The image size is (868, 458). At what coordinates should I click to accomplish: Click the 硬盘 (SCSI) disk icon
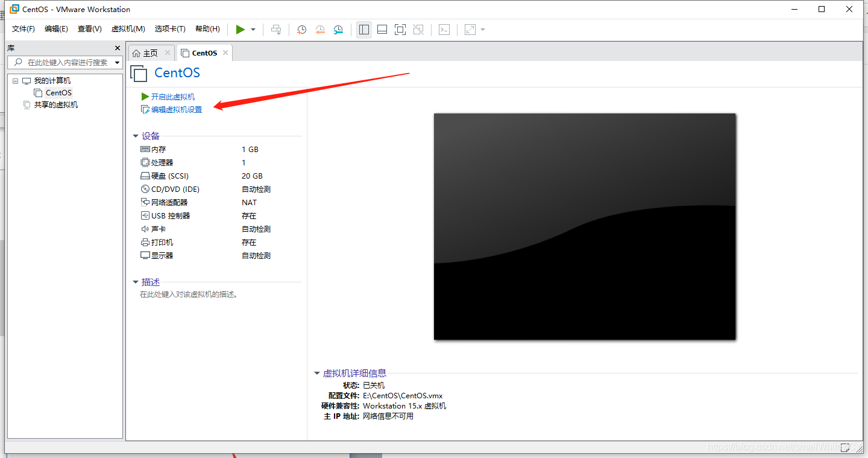pos(145,176)
